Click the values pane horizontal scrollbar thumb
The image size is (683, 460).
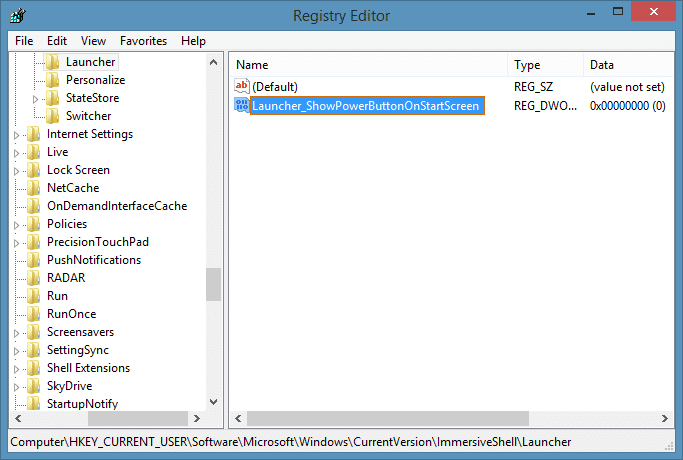click(388, 418)
